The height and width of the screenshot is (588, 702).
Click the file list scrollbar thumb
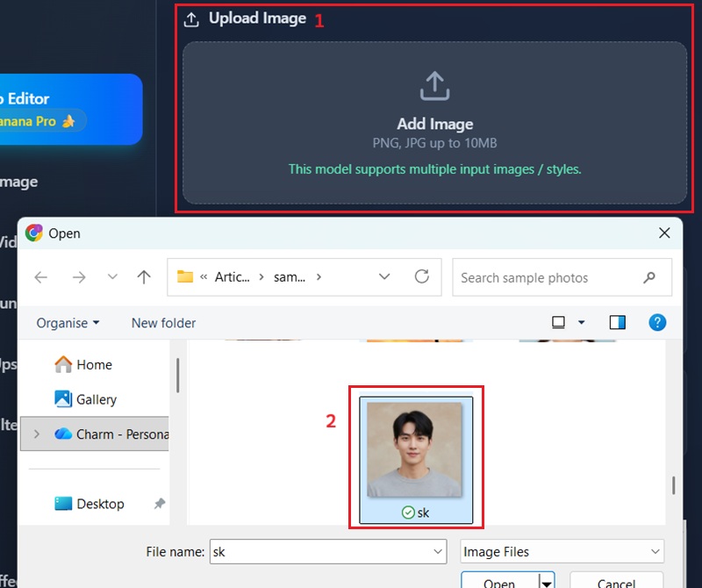tap(673, 485)
